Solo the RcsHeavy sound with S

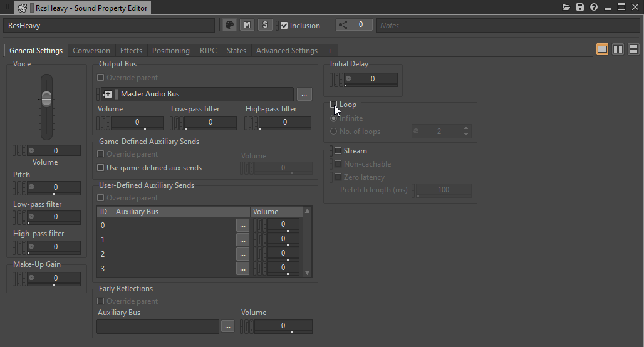tap(265, 25)
